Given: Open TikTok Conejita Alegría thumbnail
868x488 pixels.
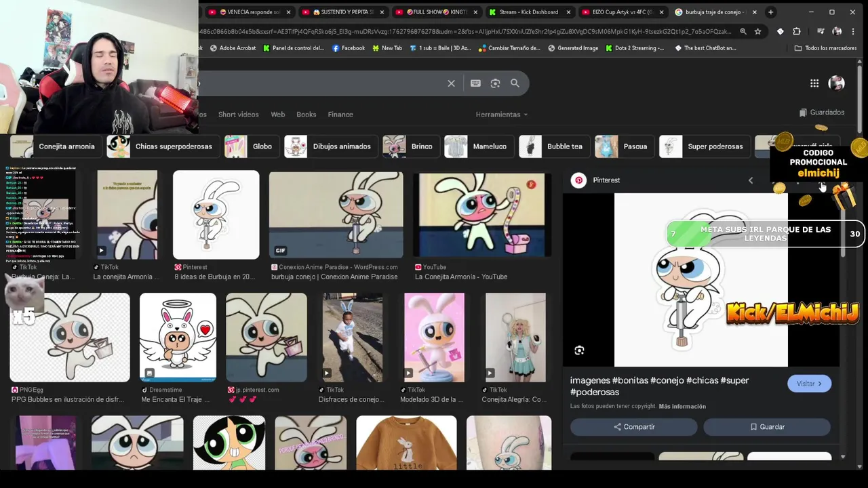Looking at the screenshot, I should pyautogui.click(x=515, y=338).
